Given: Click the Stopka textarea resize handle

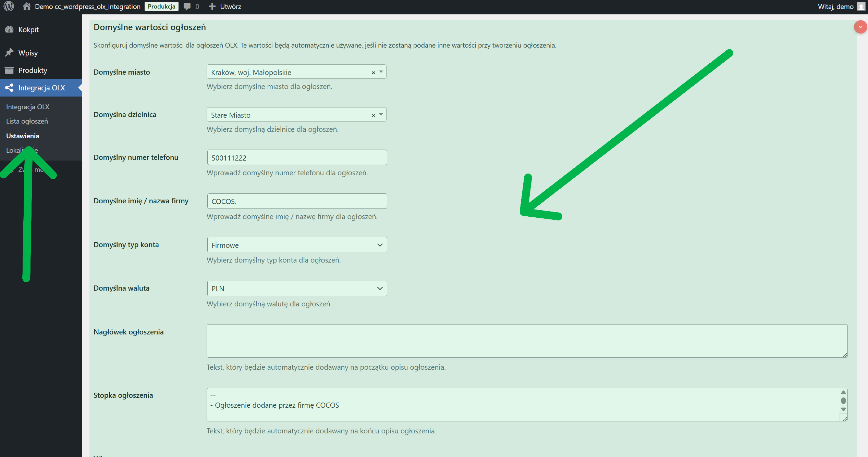Looking at the screenshot, I should [x=844, y=418].
